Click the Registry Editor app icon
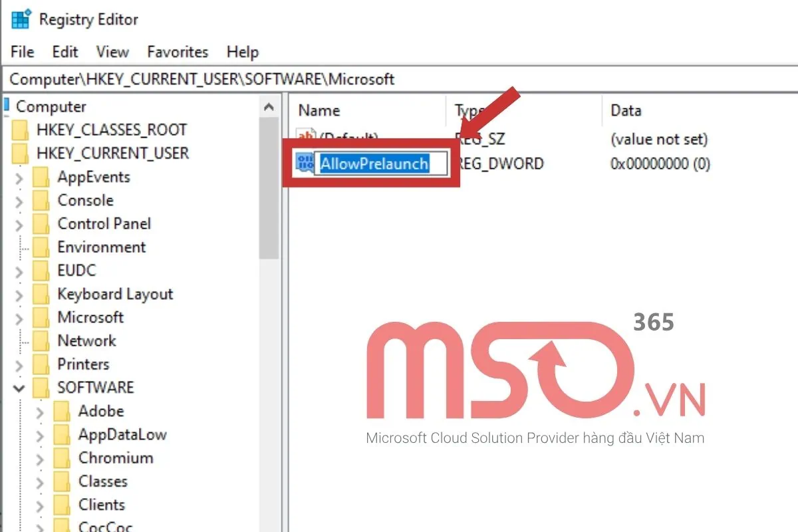The image size is (798, 532). point(21,19)
